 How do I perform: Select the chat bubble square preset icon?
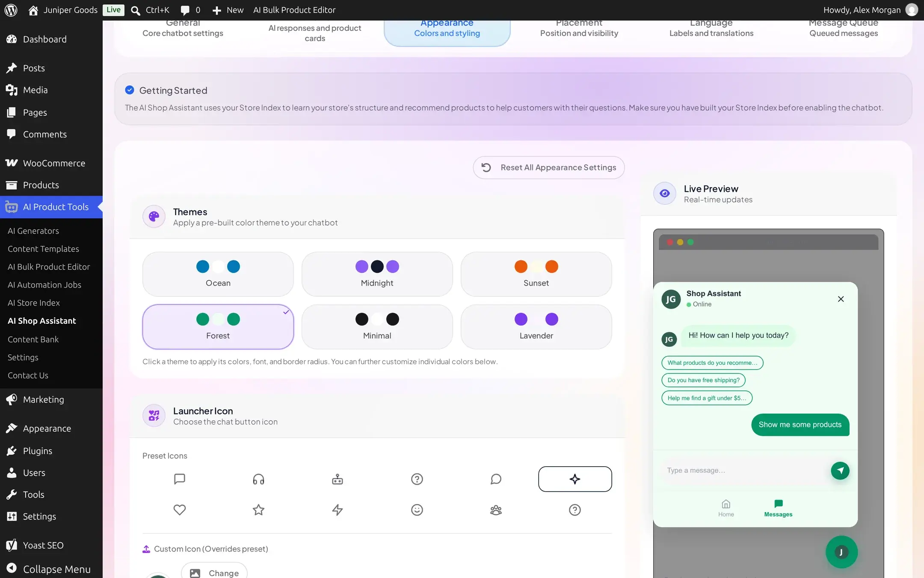coord(180,479)
